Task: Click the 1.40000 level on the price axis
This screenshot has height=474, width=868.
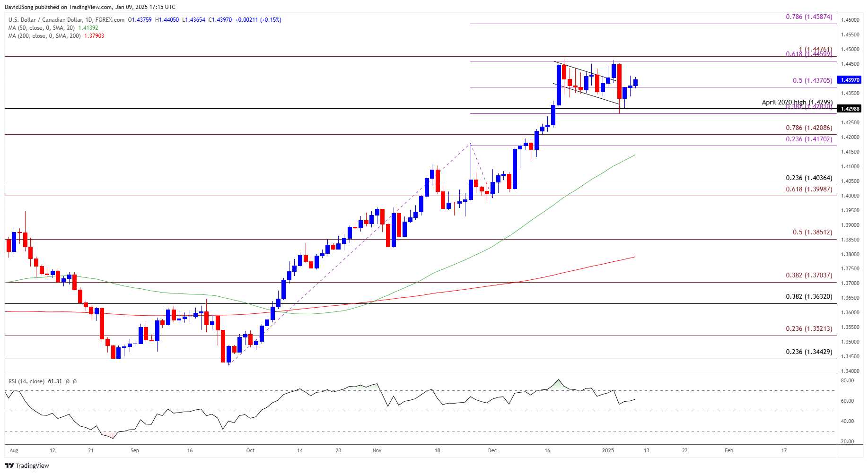Action: coord(850,196)
